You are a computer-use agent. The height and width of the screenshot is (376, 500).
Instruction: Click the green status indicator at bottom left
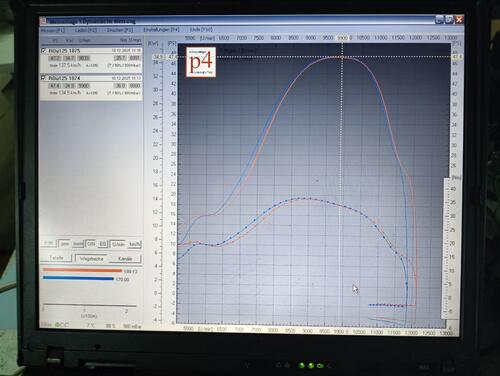tap(57, 324)
